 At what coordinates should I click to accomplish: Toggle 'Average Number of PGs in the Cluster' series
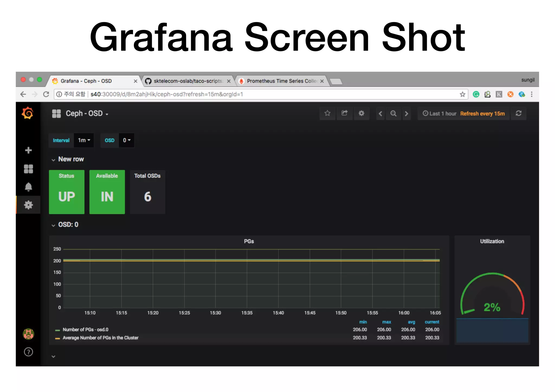[100, 338]
